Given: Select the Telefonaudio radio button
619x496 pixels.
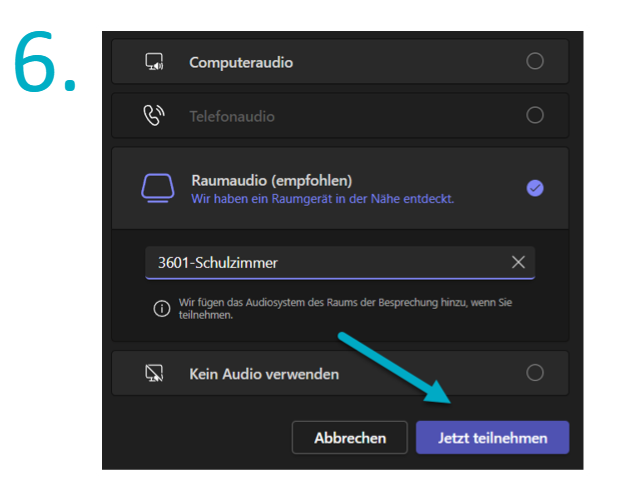Looking at the screenshot, I should click(535, 115).
